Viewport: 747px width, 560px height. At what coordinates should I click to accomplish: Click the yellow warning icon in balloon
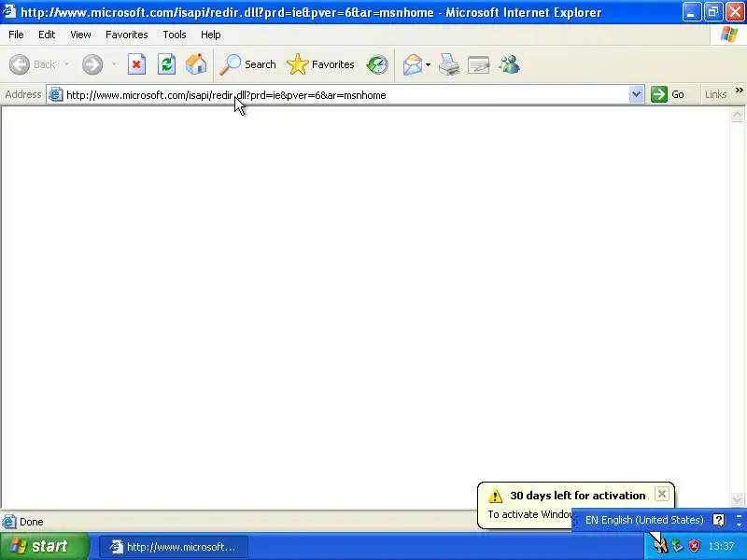[495, 496]
